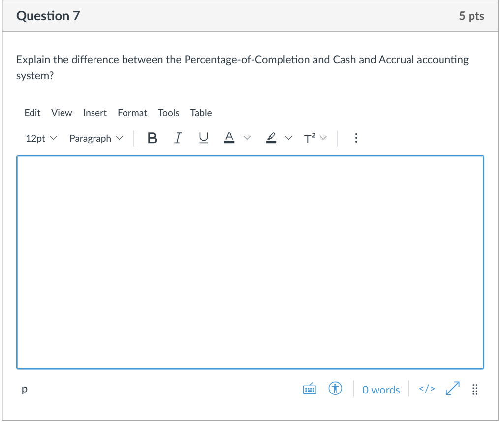Image resolution: width=504 pixels, height=426 pixels.
Task: Open the Table menu
Action: click(x=201, y=113)
